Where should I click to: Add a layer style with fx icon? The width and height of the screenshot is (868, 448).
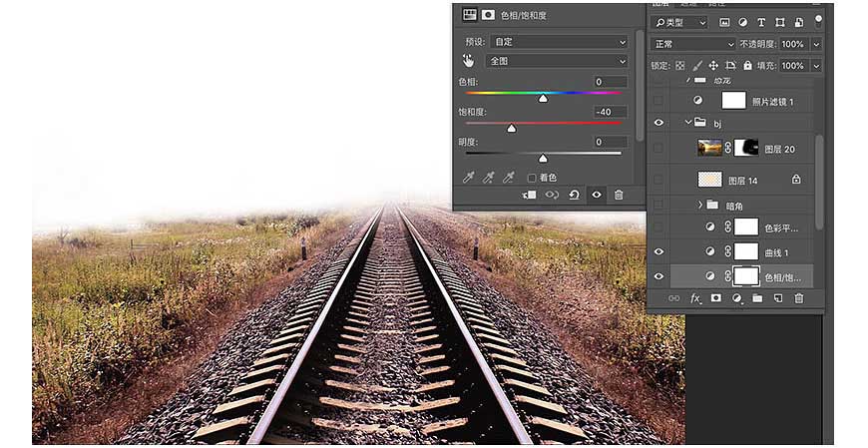pos(695,298)
